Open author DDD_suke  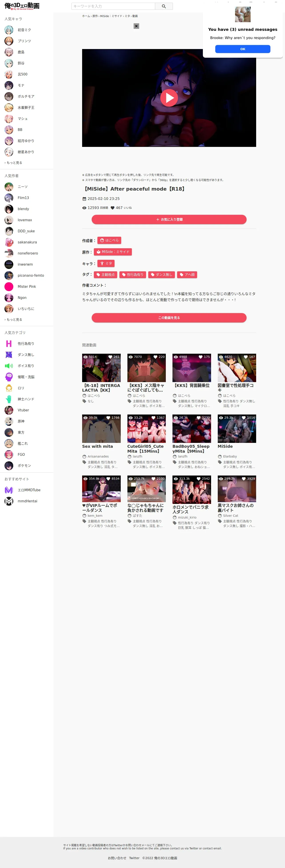point(26,231)
